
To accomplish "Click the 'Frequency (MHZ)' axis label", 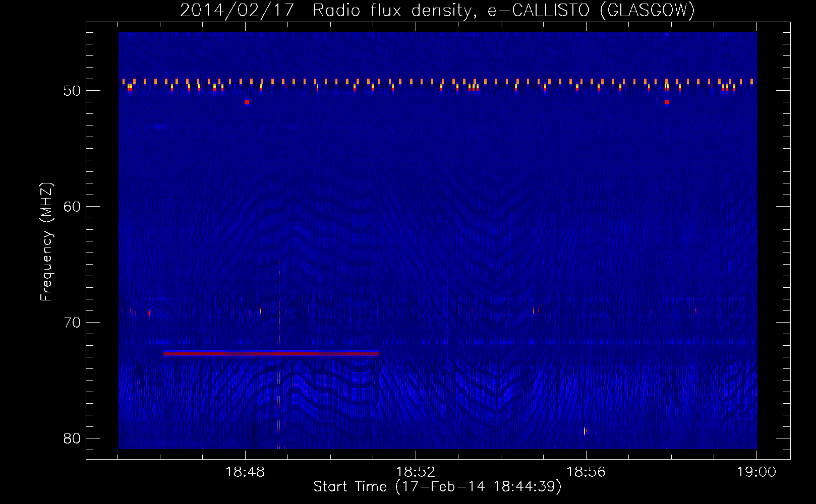I will click(46, 242).
